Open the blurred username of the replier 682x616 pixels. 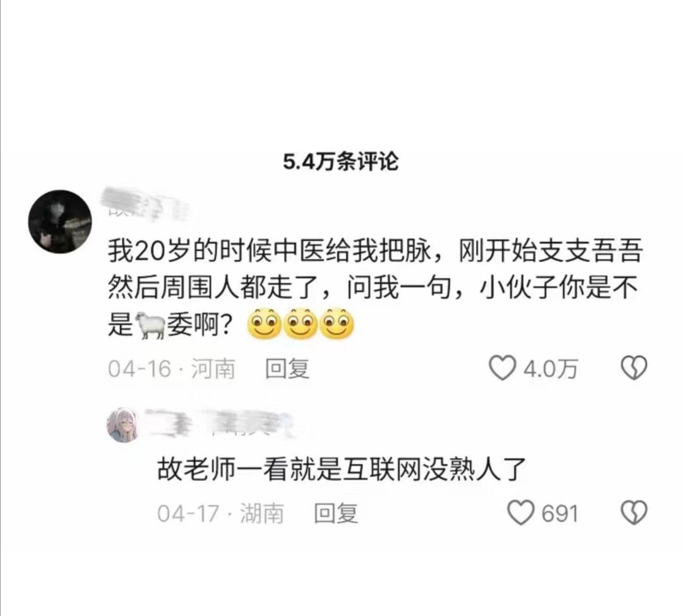(x=220, y=422)
